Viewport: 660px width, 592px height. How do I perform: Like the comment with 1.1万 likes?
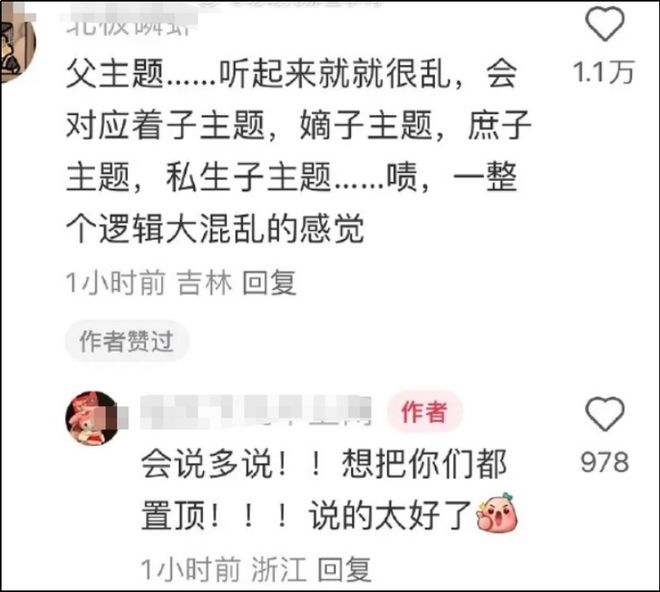(x=605, y=24)
